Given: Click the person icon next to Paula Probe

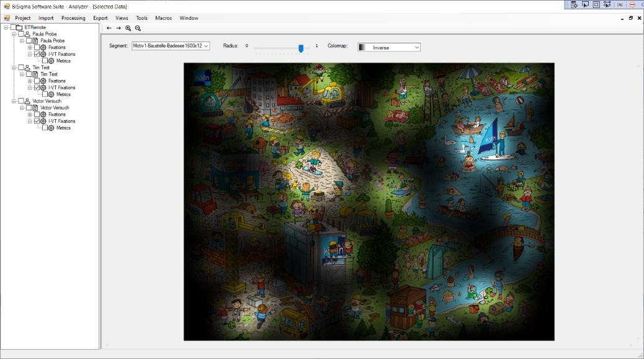Looking at the screenshot, I should tap(27, 34).
